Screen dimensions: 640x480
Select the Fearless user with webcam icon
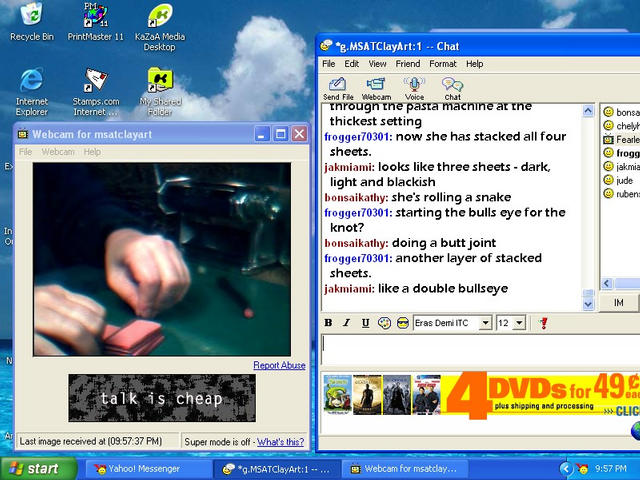pos(621,139)
